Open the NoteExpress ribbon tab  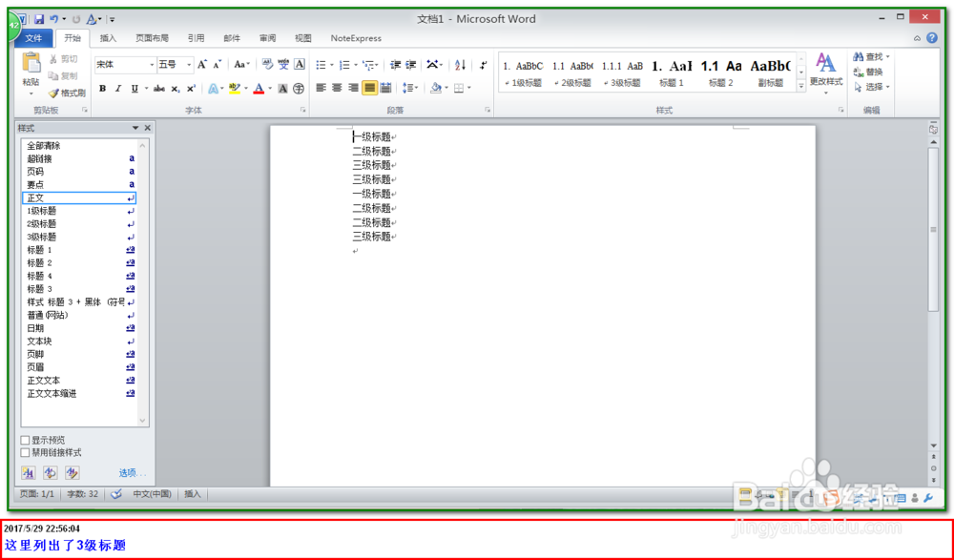pyautogui.click(x=356, y=38)
